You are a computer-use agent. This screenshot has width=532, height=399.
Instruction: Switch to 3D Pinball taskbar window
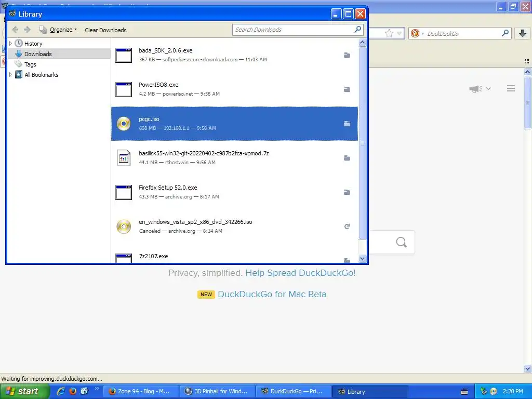[217, 391]
